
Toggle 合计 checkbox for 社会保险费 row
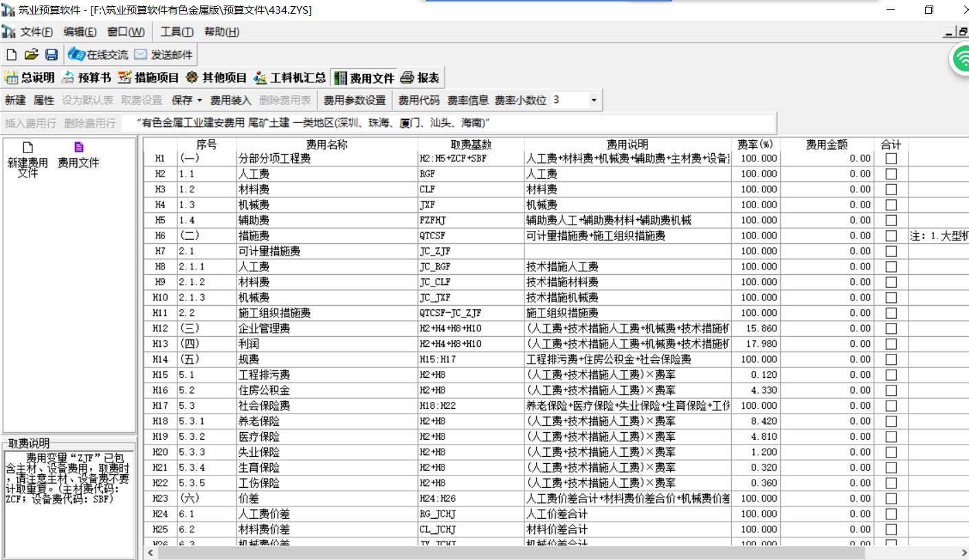click(x=891, y=405)
